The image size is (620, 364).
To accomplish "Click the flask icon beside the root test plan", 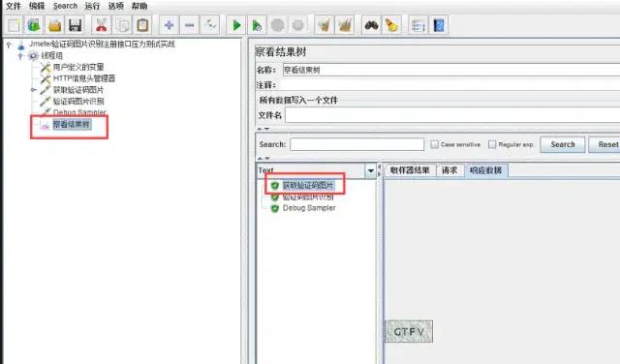I will (x=21, y=45).
